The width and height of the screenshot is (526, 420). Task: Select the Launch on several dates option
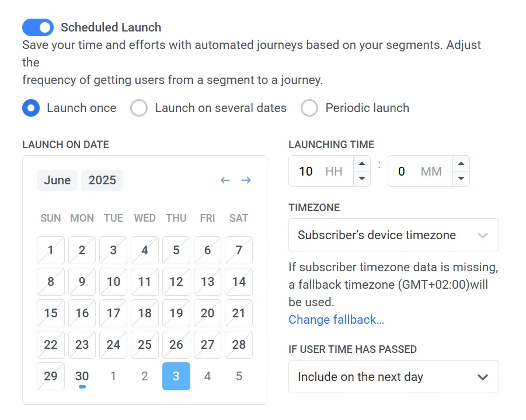coord(139,108)
